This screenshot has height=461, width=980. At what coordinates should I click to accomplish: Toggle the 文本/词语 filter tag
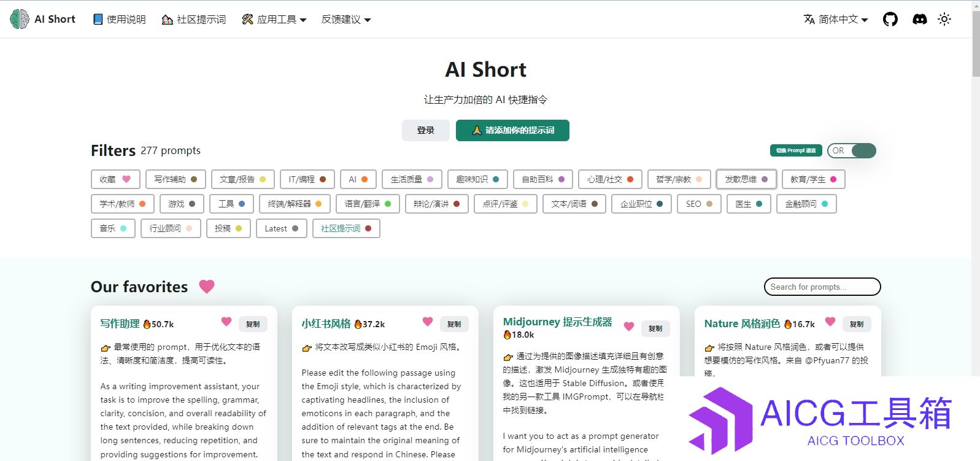(x=574, y=204)
